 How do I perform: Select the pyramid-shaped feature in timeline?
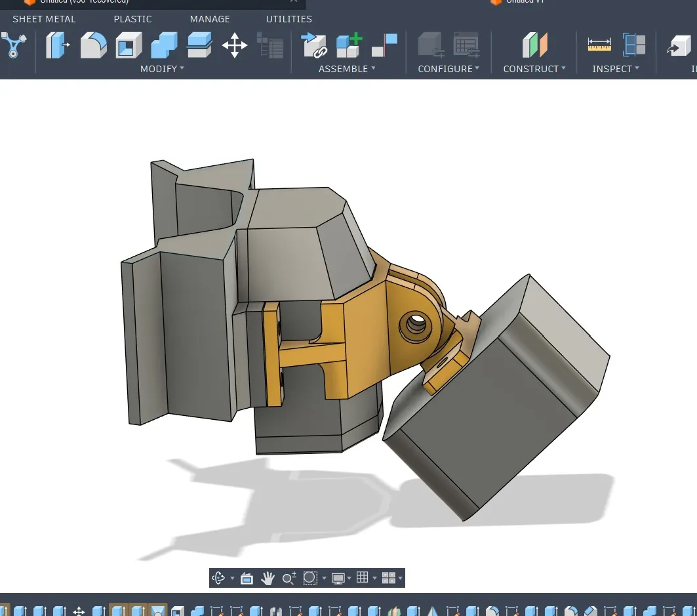(x=433, y=611)
